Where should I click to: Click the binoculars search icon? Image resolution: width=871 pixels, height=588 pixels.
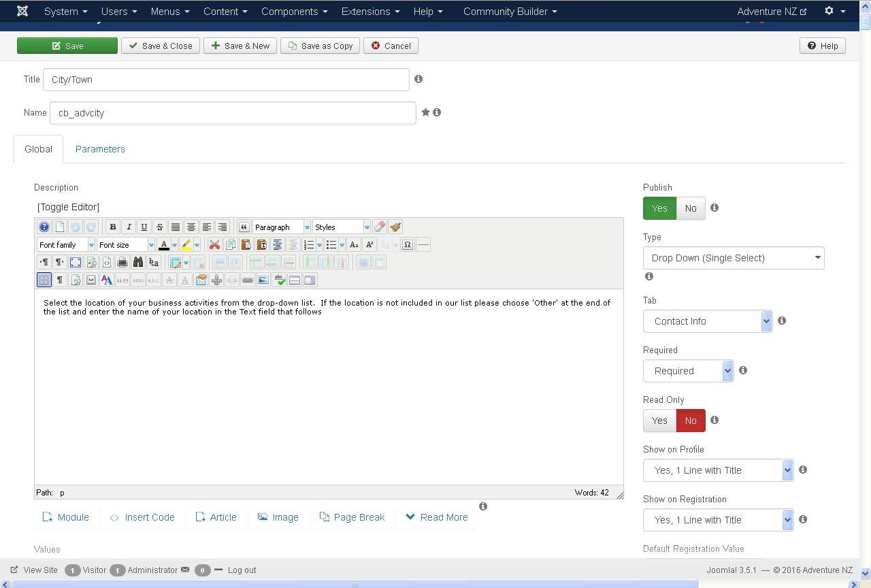(x=138, y=262)
